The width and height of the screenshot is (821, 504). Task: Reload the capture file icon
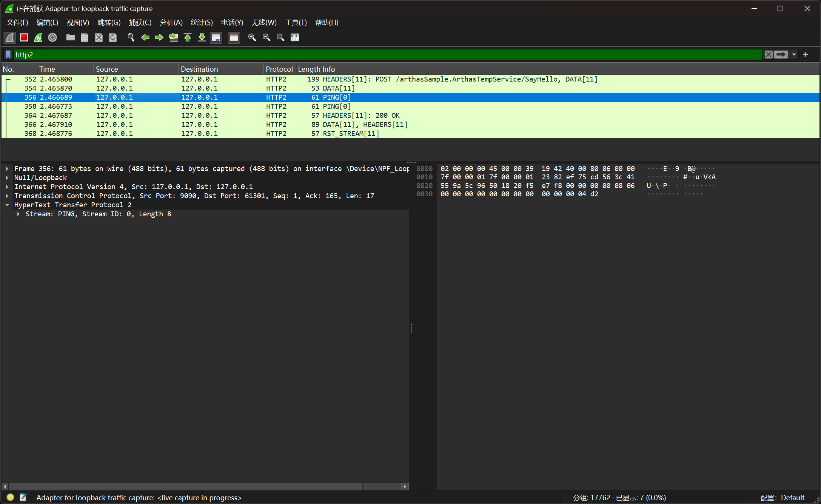(x=113, y=37)
